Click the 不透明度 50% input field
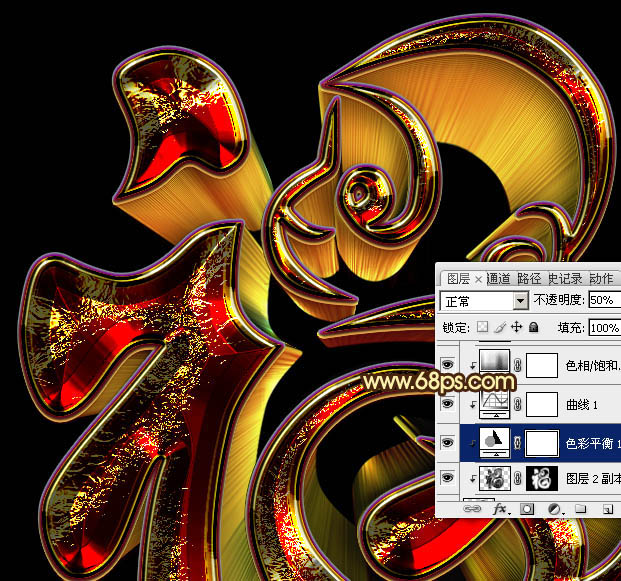Screen dimensions: 621x581 (x=603, y=300)
